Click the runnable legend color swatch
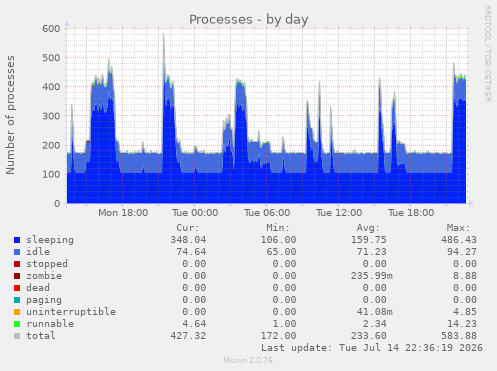Image resolution: width=497 pixels, height=371 pixels. (17, 324)
